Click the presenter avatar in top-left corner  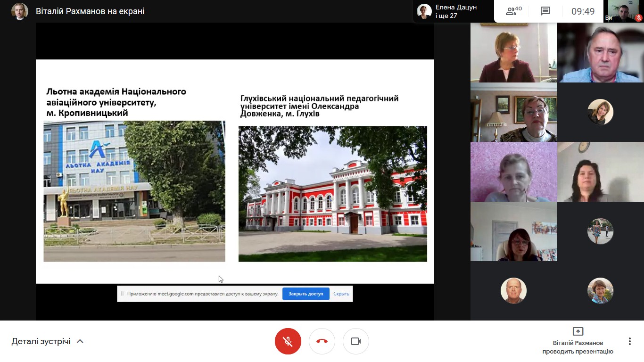pos(20,11)
